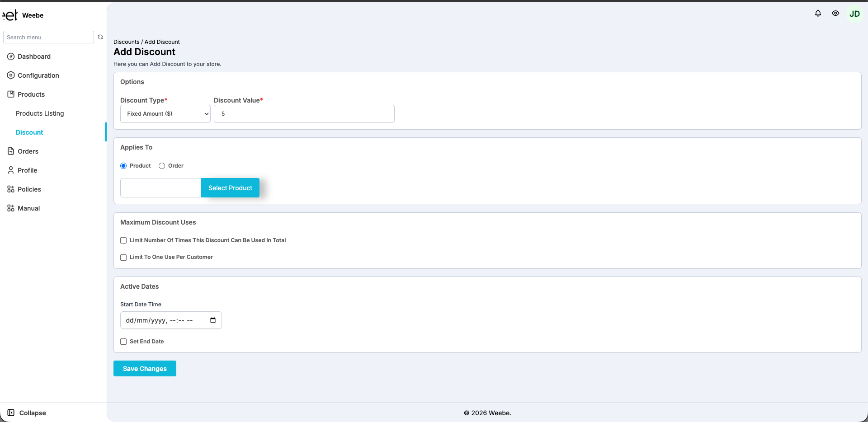
Task: Open the Start Date calendar picker
Action: (x=212, y=320)
